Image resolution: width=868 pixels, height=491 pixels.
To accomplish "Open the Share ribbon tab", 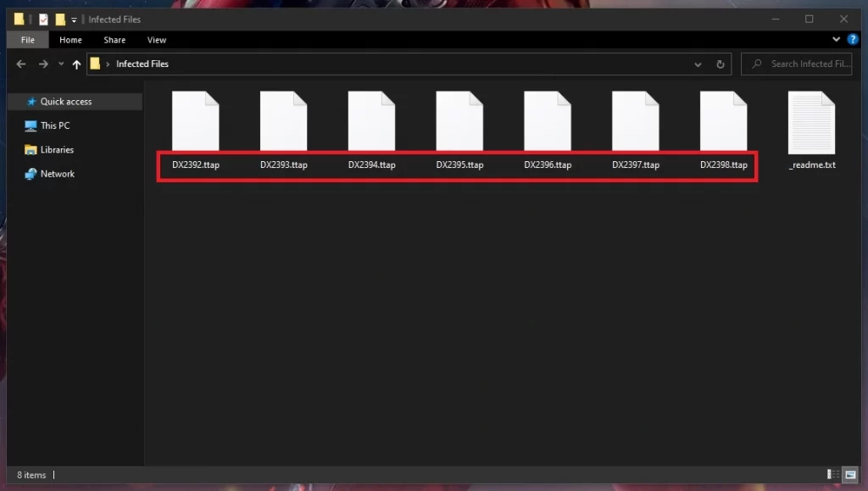I will [x=114, y=40].
